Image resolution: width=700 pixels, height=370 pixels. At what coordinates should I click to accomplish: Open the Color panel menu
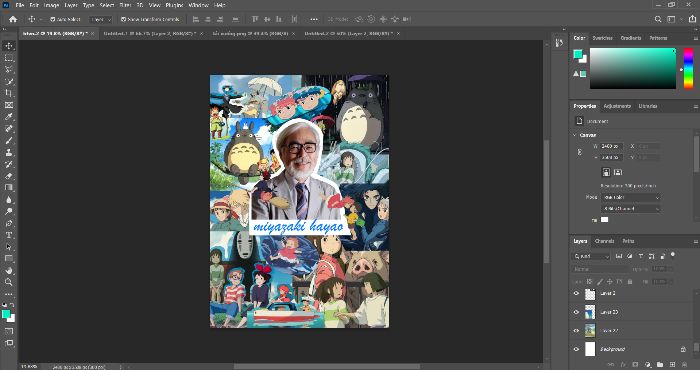[x=696, y=38]
